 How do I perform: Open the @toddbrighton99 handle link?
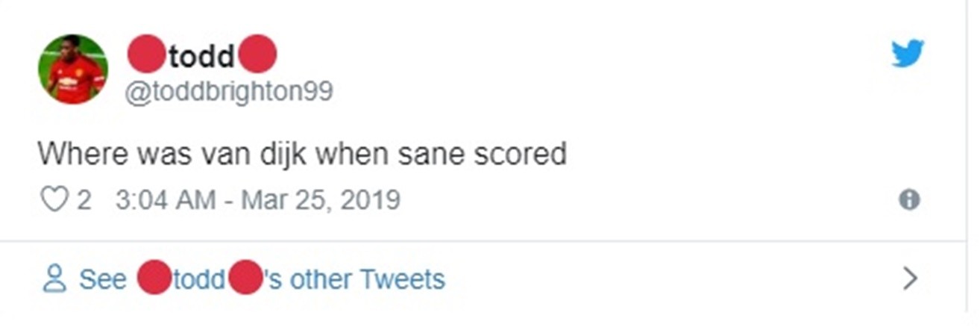coord(228,92)
